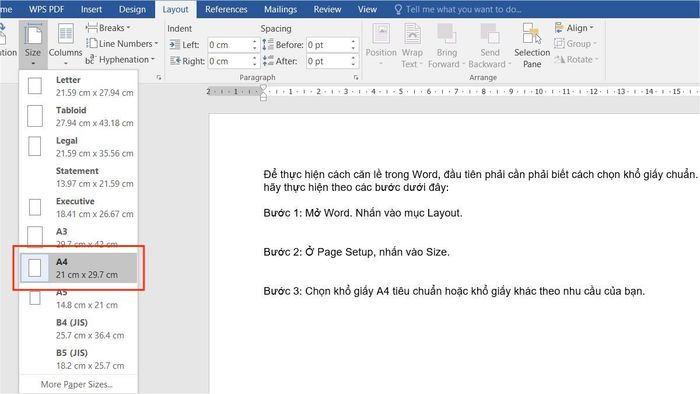
Task: Click the line starting 'Bước 3: Chọn khổ giấy A4'
Action: (454, 291)
